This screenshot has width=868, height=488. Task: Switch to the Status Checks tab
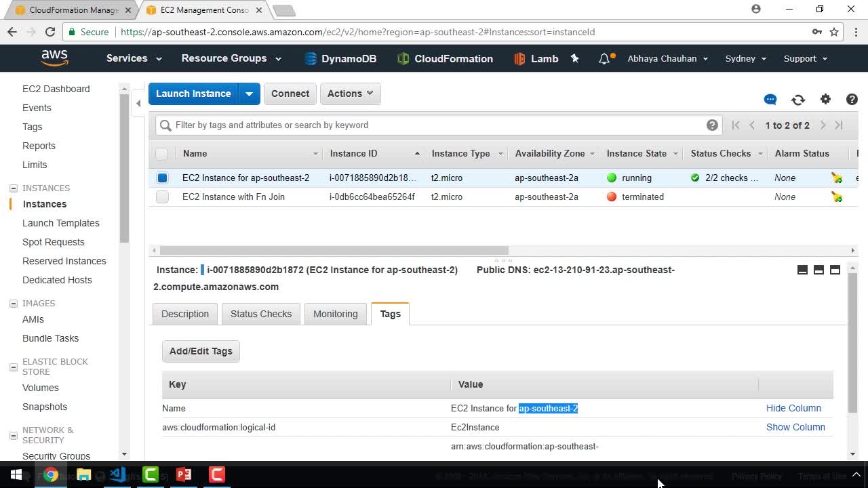tap(261, 314)
